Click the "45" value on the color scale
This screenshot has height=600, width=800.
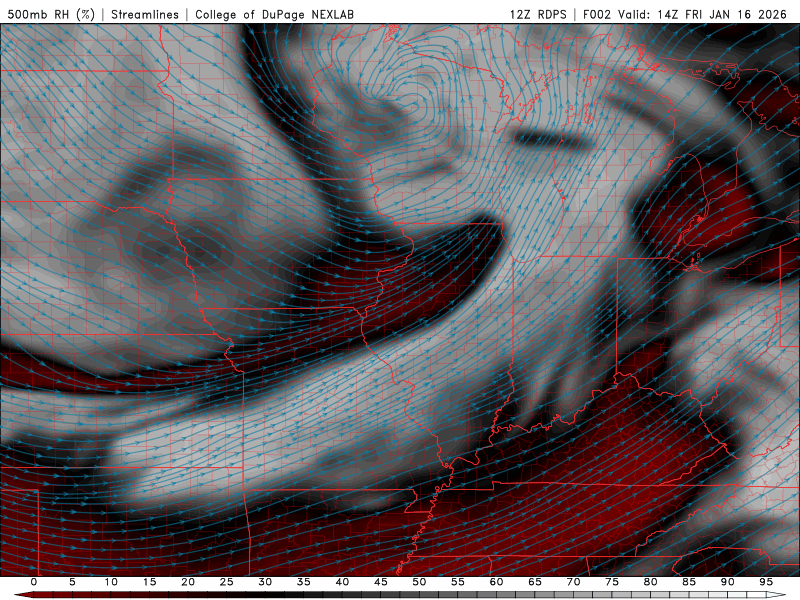tap(381, 582)
